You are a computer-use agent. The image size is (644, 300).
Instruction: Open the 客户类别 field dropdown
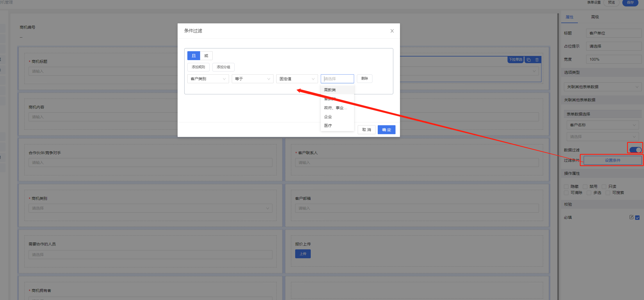(208, 79)
